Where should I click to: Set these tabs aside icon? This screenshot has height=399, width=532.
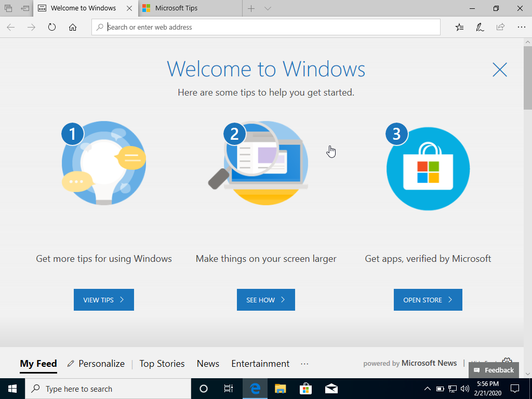click(x=25, y=8)
